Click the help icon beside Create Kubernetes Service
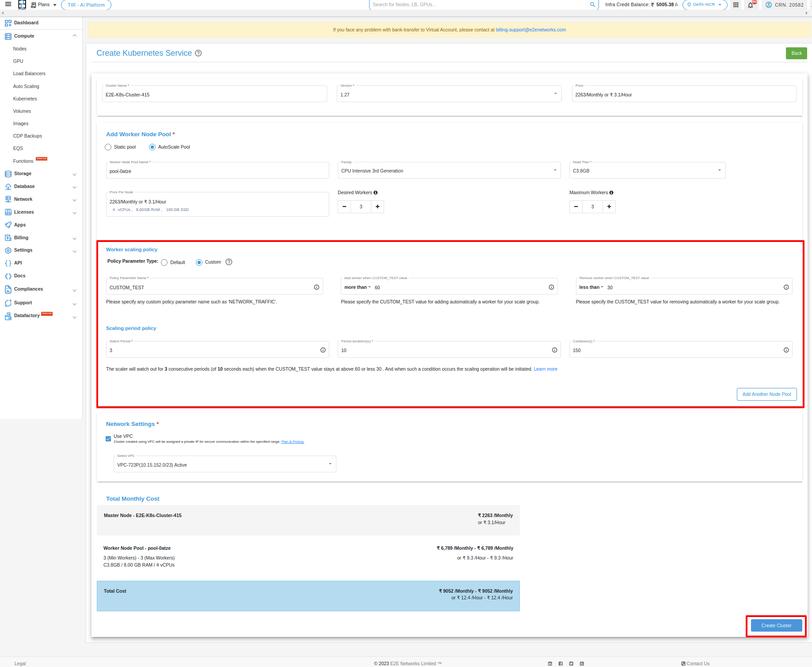Image resolution: width=812 pixels, height=667 pixels. (198, 53)
